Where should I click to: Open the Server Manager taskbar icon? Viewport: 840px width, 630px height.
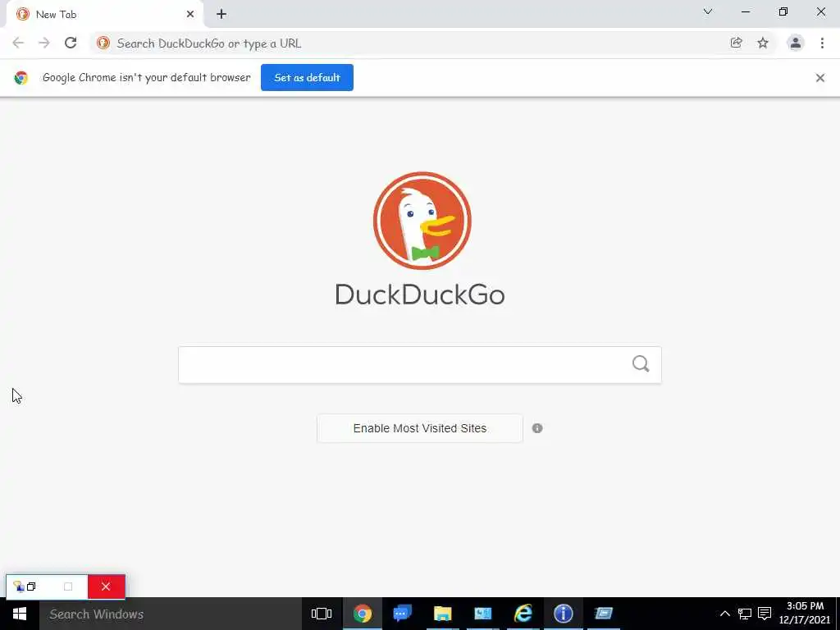point(482,614)
